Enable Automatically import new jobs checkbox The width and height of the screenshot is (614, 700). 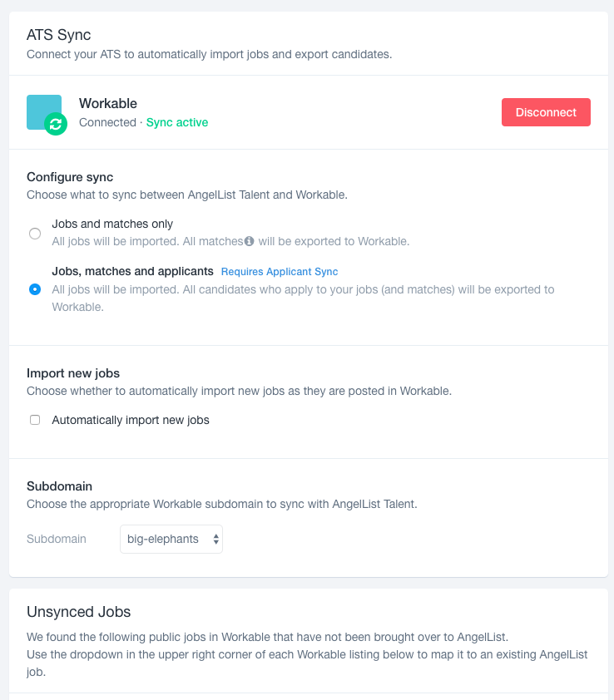tap(35, 420)
